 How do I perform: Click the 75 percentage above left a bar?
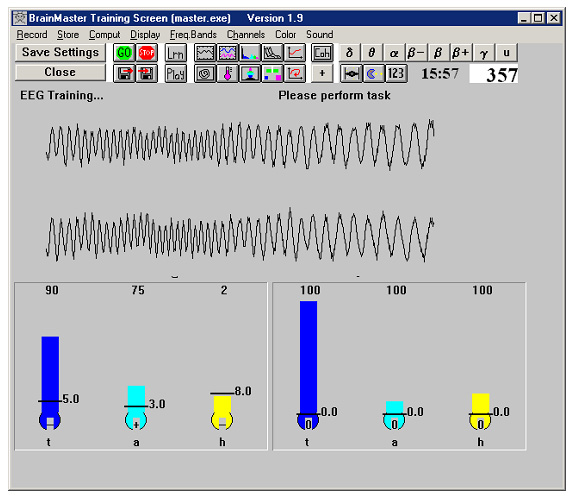138,290
